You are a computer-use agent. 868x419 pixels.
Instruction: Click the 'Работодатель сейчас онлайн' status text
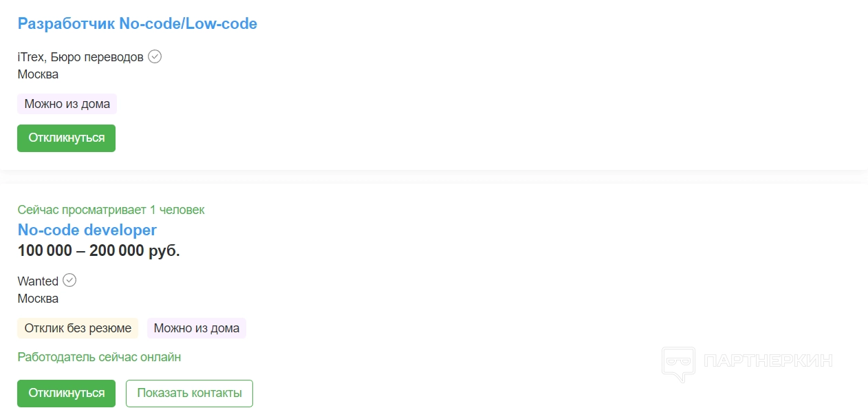point(99,357)
